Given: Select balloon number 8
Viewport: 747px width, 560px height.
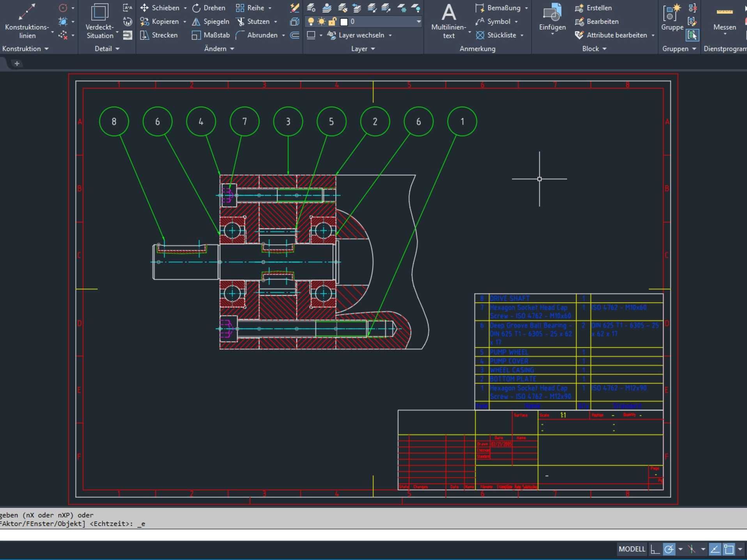Looking at the screenshot, I should tap(114, 122).
